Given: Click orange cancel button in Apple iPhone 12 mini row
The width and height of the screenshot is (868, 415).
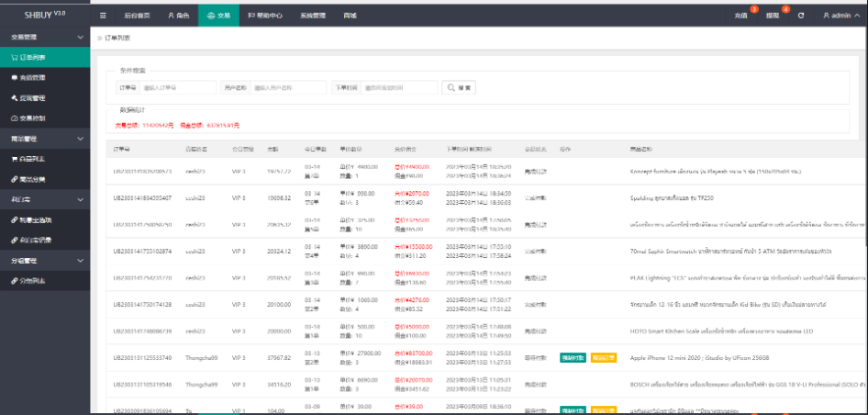Looking at the screenshot, I should coord(604,358).
